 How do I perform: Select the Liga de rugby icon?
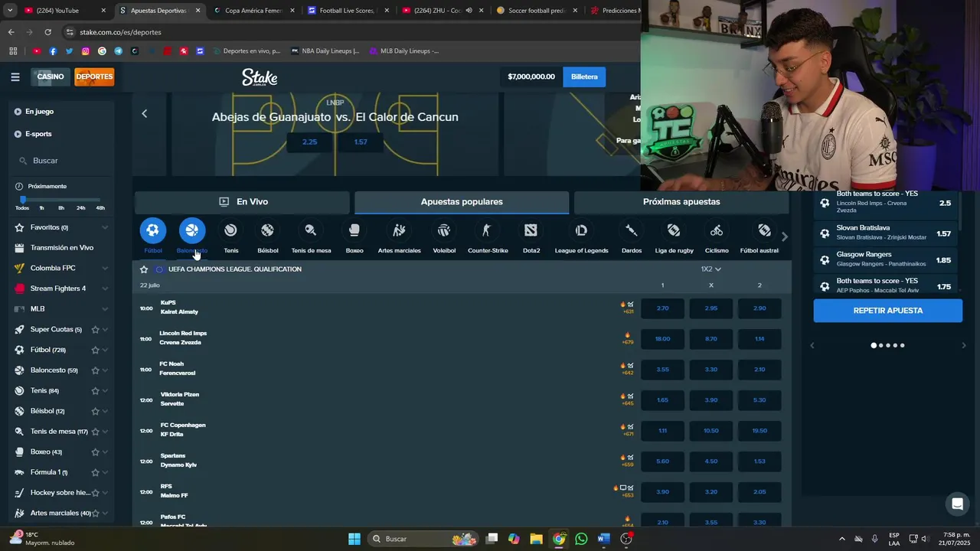[x=674, y=230]
